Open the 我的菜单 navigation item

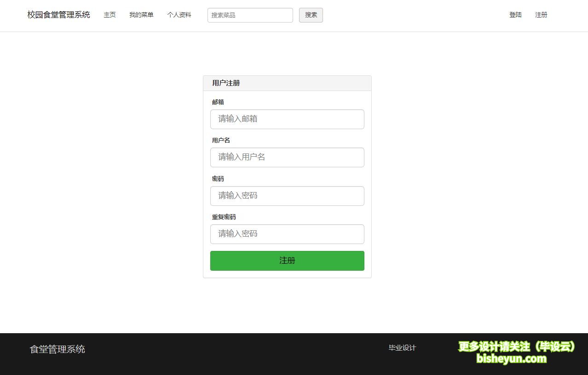click(x=141, y=15)
